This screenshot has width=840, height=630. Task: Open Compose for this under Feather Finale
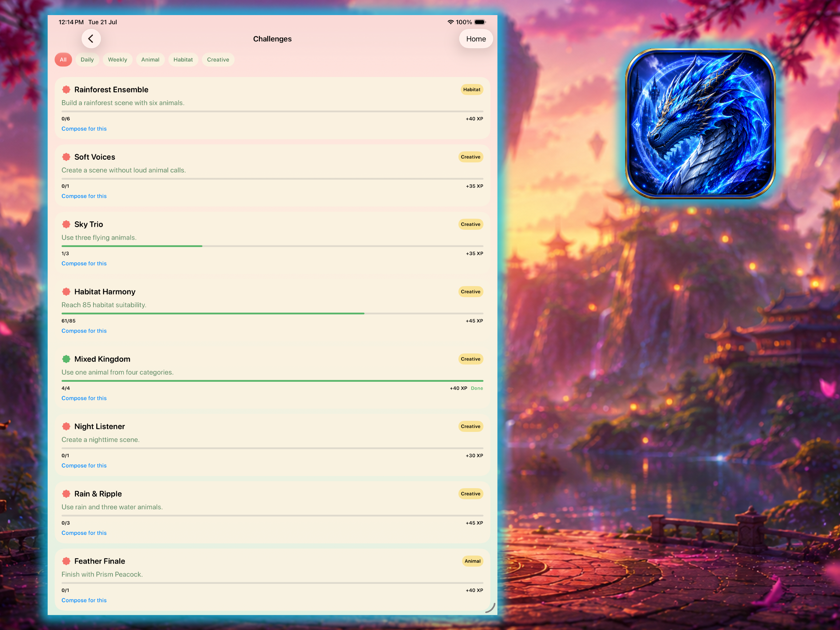click(x=84, y=600)
